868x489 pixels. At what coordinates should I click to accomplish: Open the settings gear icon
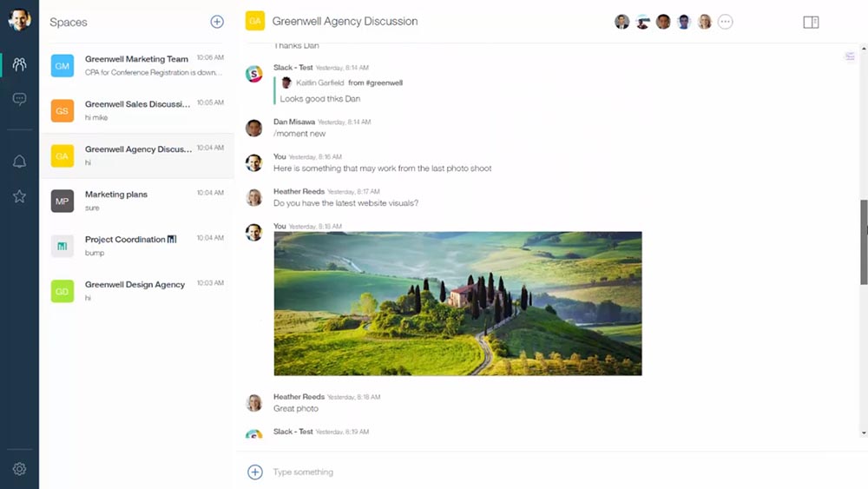(x=19, y=469)
